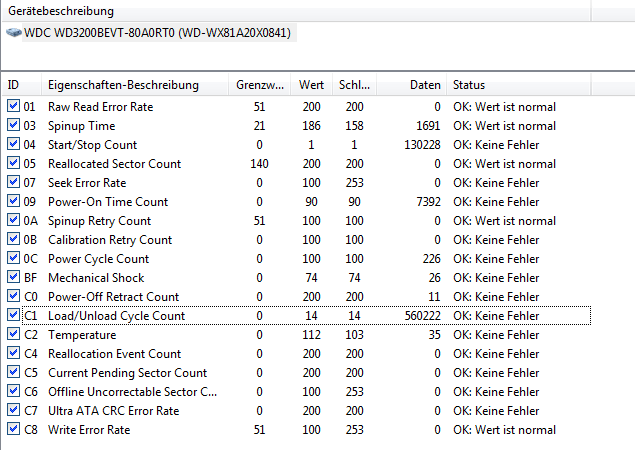This screenshot has height=450, width=635.
Task: Uncheck the Offline Uncorrectable Sector checkbox
Action: click(x=13, y=391)
